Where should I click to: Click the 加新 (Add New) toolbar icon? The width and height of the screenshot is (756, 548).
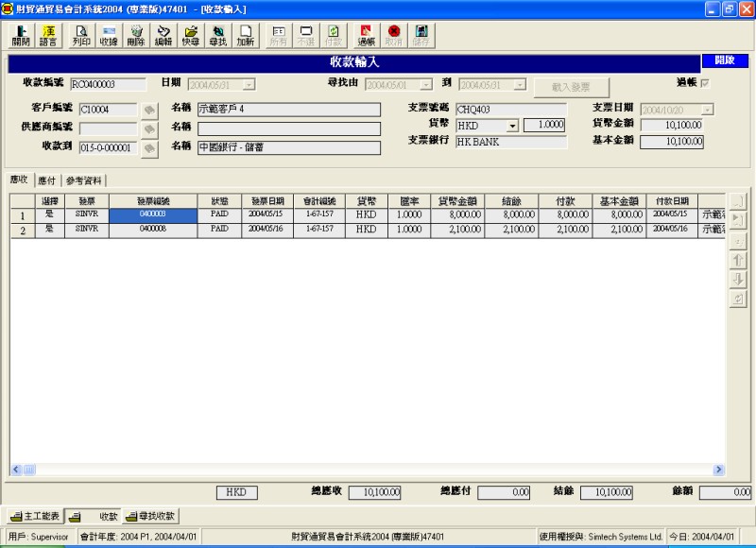[246, 35]
